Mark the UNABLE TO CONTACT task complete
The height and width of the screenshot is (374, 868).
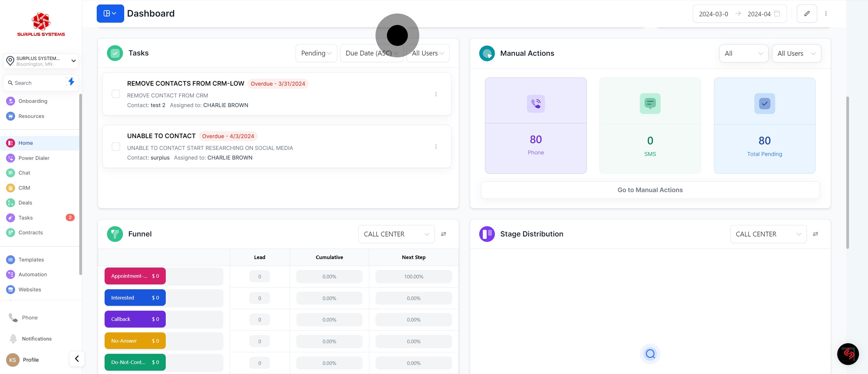[115, 147]
